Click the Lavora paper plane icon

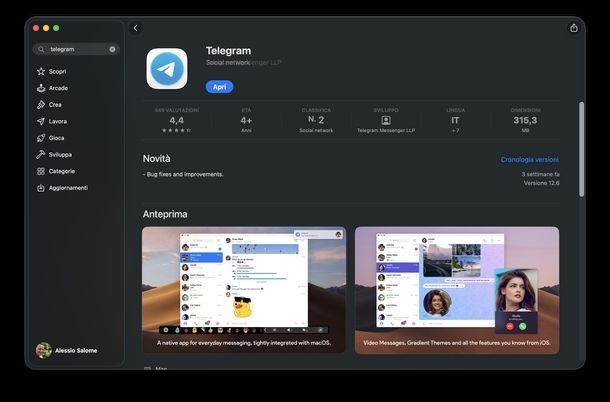41,121
